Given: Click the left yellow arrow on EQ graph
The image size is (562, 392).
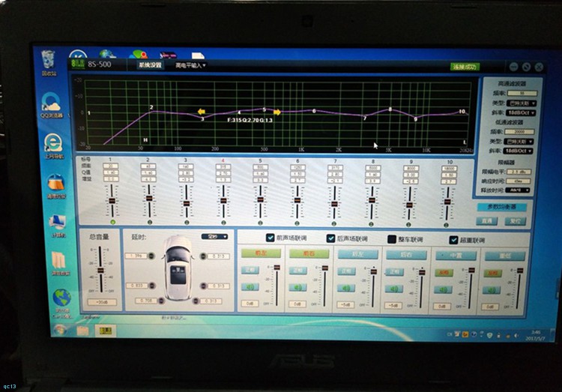Looking at the screenshot, I should pyautogui.click(x=201, y=112).
